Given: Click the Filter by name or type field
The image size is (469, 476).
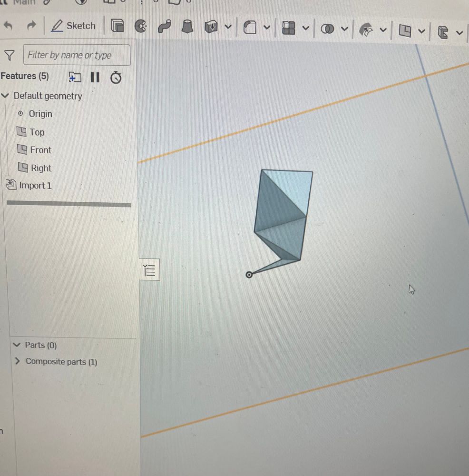Looking at the screenshot, I should coord(76,55).
